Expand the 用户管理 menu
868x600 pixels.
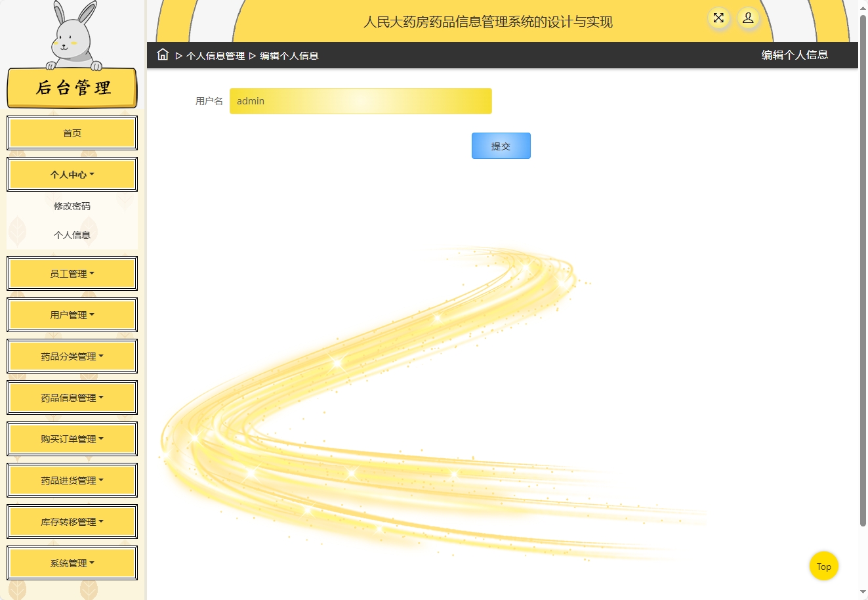(72, 315)
